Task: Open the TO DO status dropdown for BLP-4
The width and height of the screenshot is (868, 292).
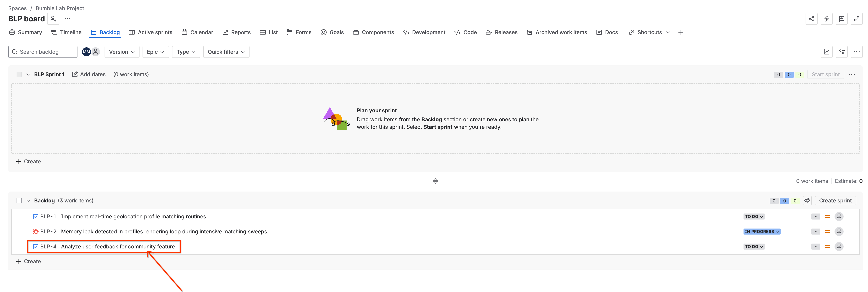Action: coord(754,247)
